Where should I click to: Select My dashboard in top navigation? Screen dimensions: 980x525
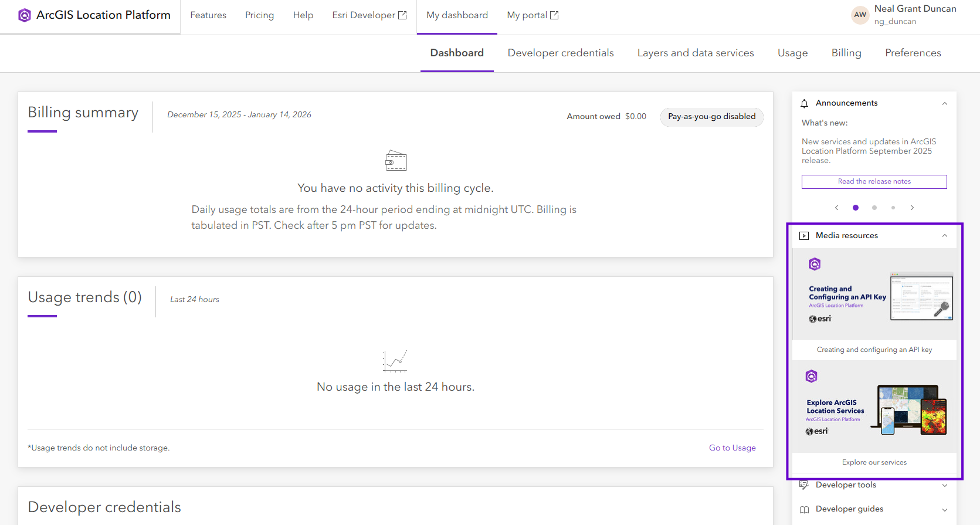[457, 15]
